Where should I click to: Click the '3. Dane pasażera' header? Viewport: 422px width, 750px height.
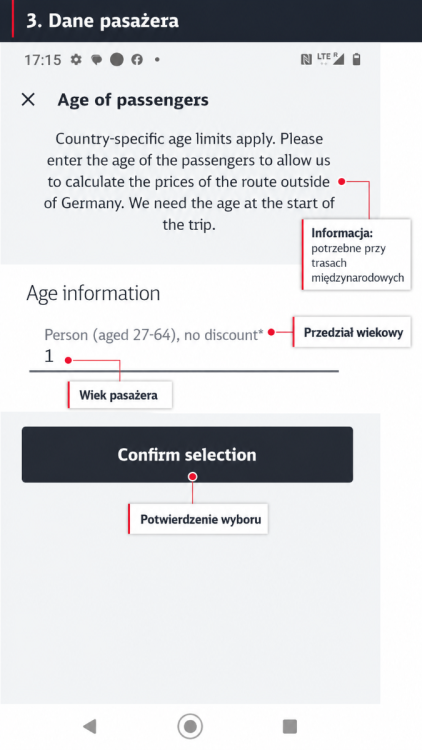(x=102, y=21)
